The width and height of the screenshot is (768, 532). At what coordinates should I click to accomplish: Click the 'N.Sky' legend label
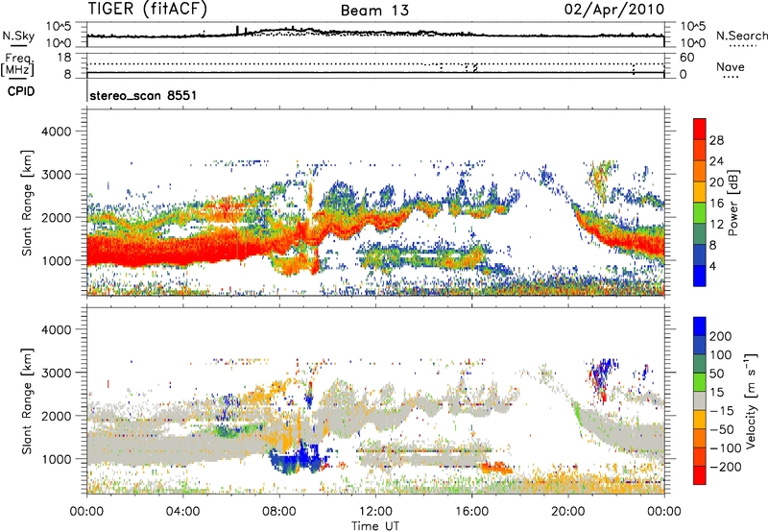18,36
